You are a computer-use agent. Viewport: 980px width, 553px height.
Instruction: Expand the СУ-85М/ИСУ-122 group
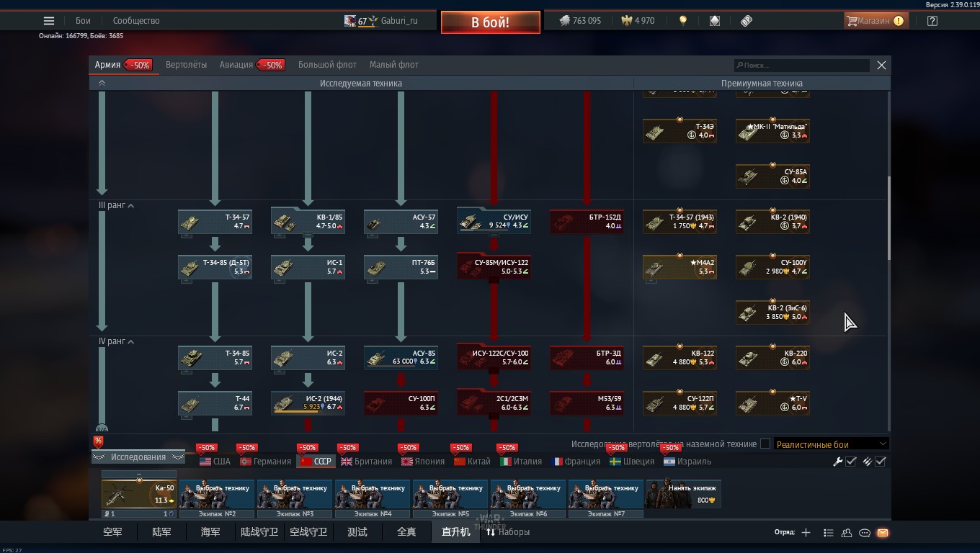point(494,267)
